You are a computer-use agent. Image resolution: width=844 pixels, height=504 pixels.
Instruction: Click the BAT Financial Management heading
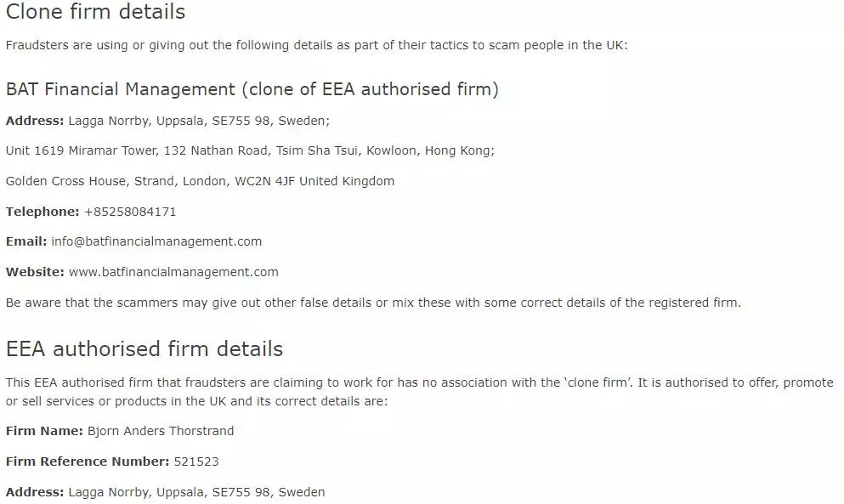click(x=252, y=89)
